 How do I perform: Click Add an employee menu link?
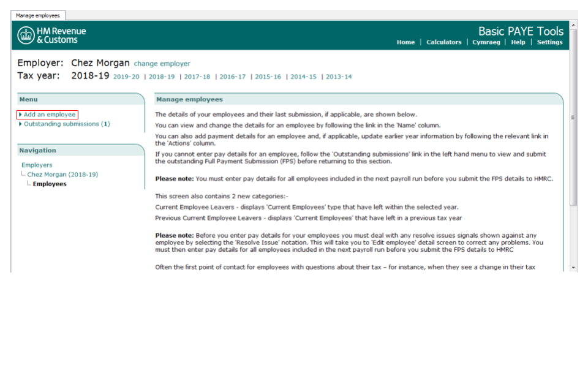tap(50, 115)
